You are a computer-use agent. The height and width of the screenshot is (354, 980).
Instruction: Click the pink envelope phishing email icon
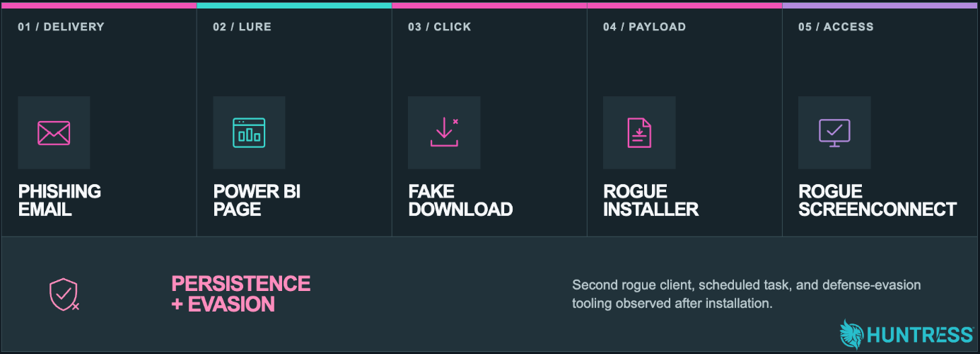coord(54,133)
